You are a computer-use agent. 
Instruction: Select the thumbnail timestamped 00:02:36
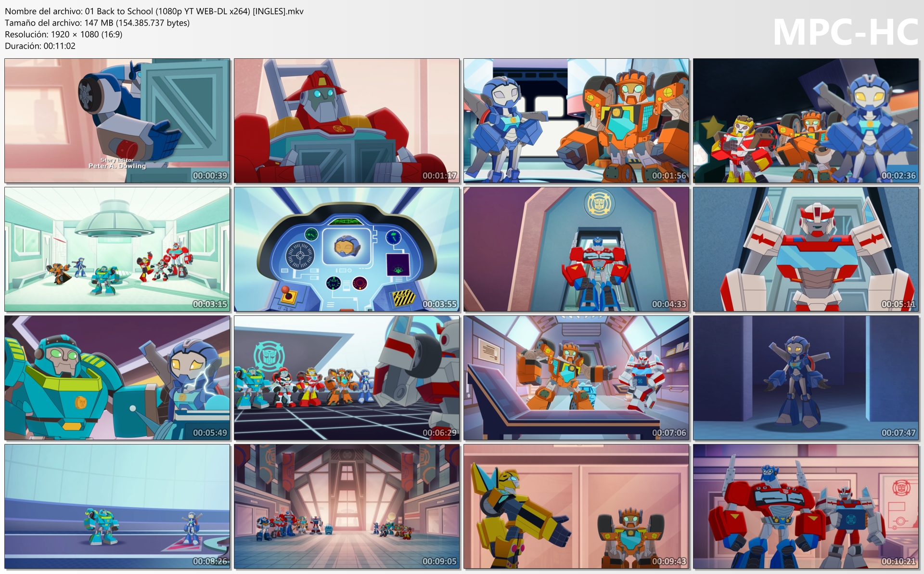click(x=806, y=121)
